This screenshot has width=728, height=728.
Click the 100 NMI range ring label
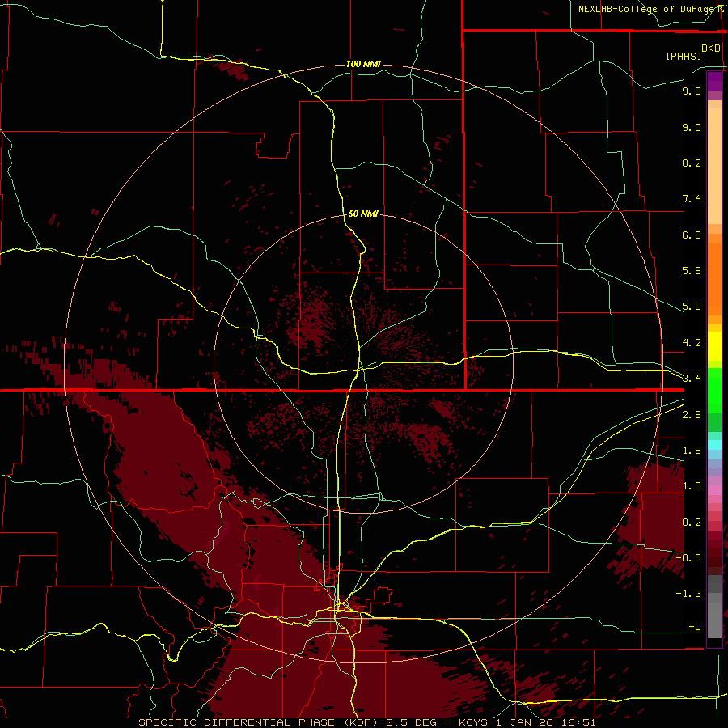tap(363, 64)
